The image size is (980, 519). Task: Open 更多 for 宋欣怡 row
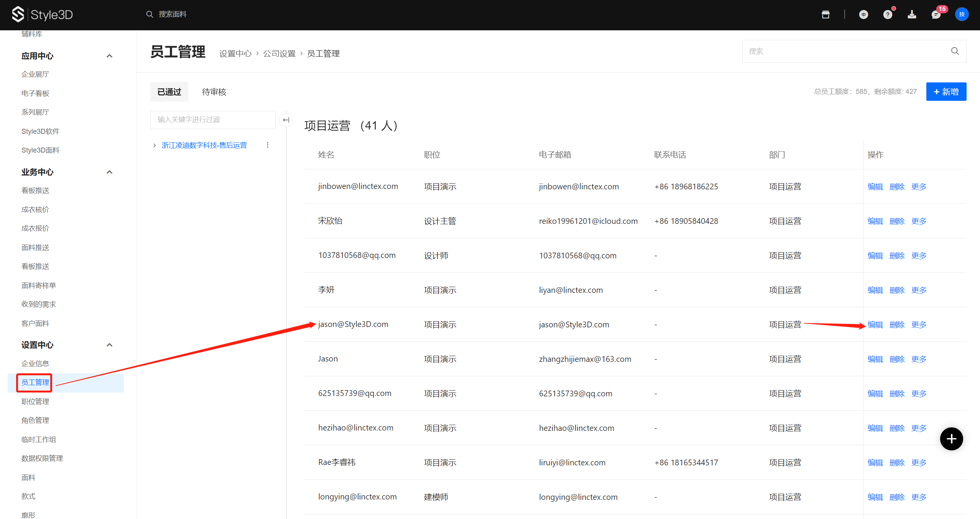(919, 221)
